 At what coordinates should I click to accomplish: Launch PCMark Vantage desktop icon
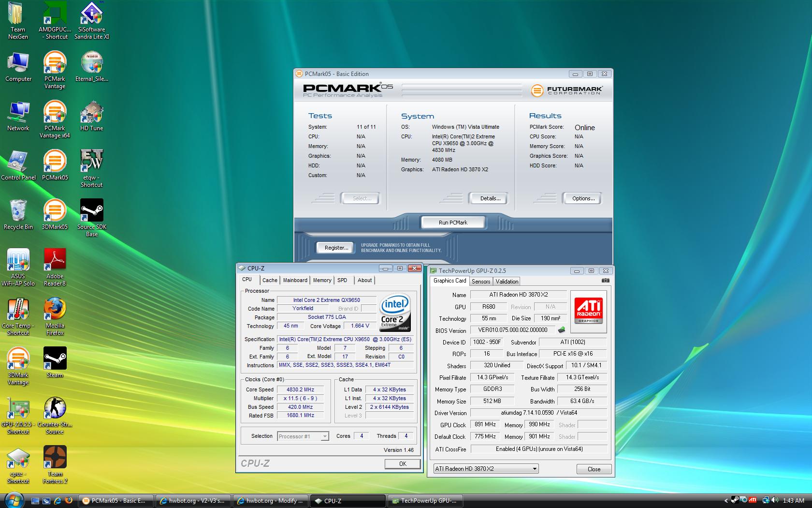[55, 71]
